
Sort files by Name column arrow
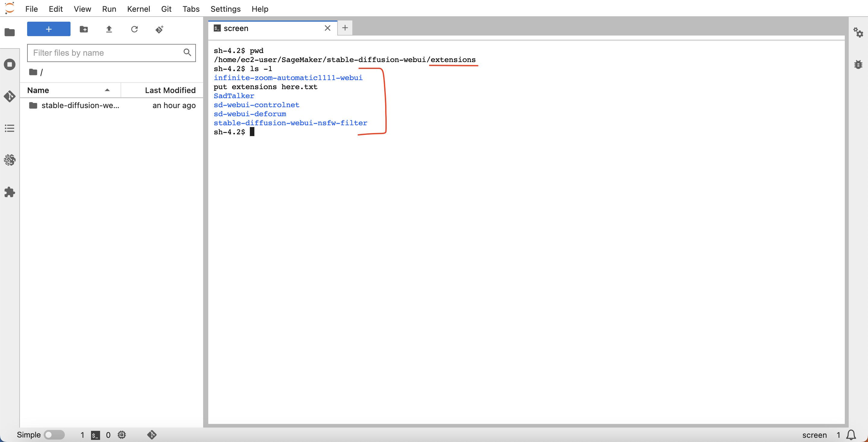coord(107,90)
